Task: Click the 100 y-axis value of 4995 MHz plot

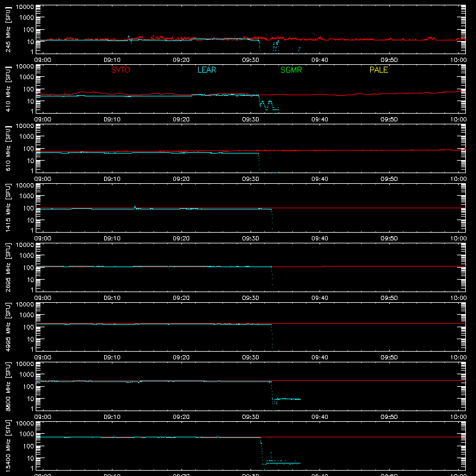Action: point(29,327)
